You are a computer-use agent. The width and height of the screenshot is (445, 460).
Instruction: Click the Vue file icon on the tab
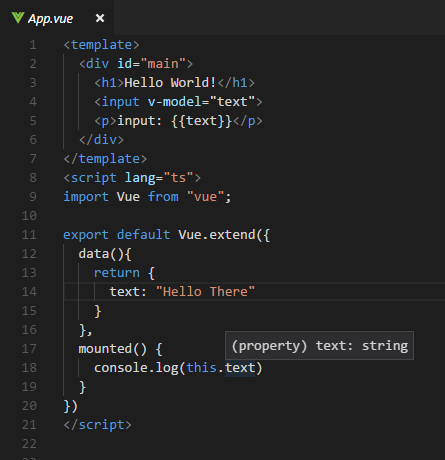pyautogui.click(x=18, y=18)
